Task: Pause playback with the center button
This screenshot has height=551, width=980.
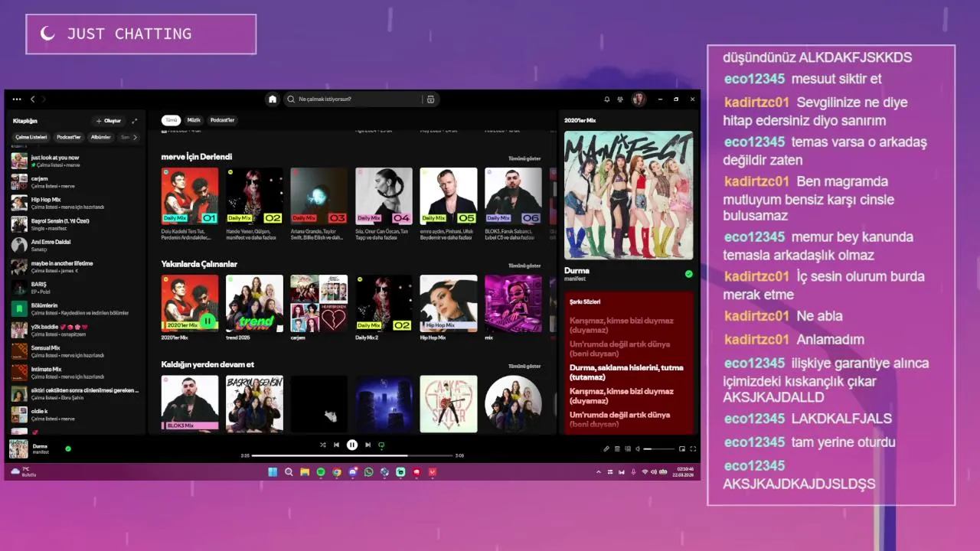Action: pos(352,445)
